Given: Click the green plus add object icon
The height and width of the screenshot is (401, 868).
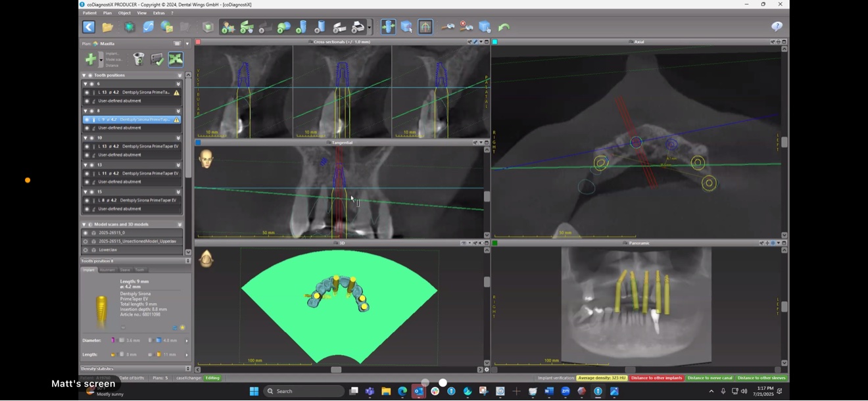Looking at the screenshot, I should coord(91,59).
